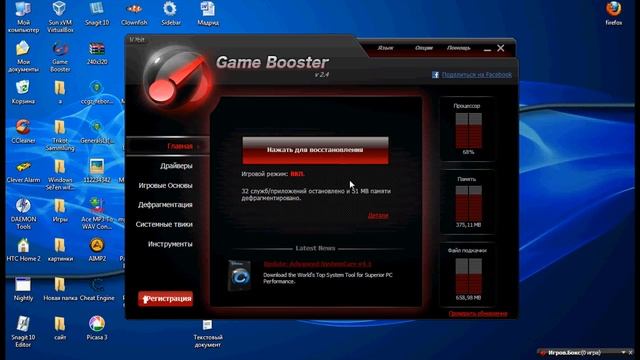Select the Мадрид document icon
The image size is (640, 360).
coord(208,13)
